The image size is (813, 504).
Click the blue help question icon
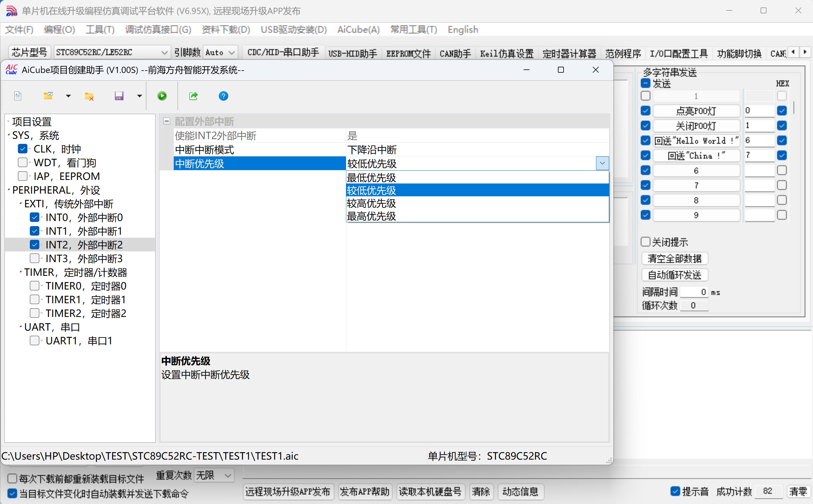click(x=224, y=96)
